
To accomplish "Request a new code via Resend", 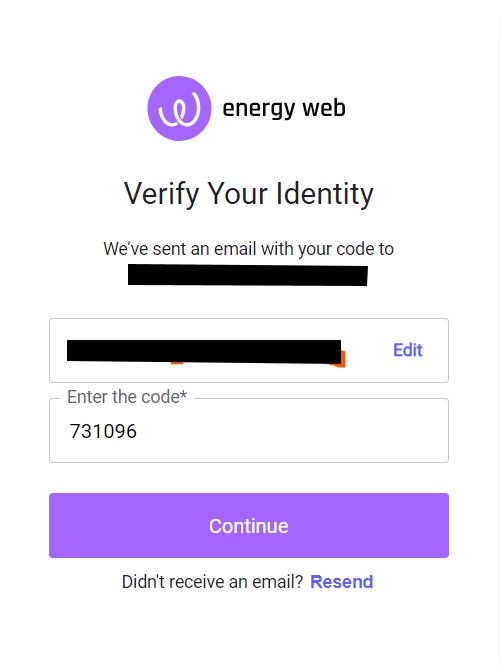I will (x=341, y=582).
